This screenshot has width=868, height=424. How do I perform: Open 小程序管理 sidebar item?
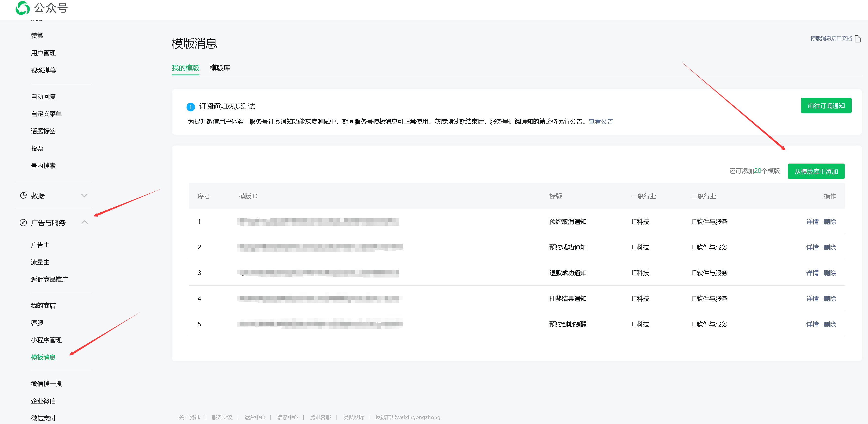point(46,340)
